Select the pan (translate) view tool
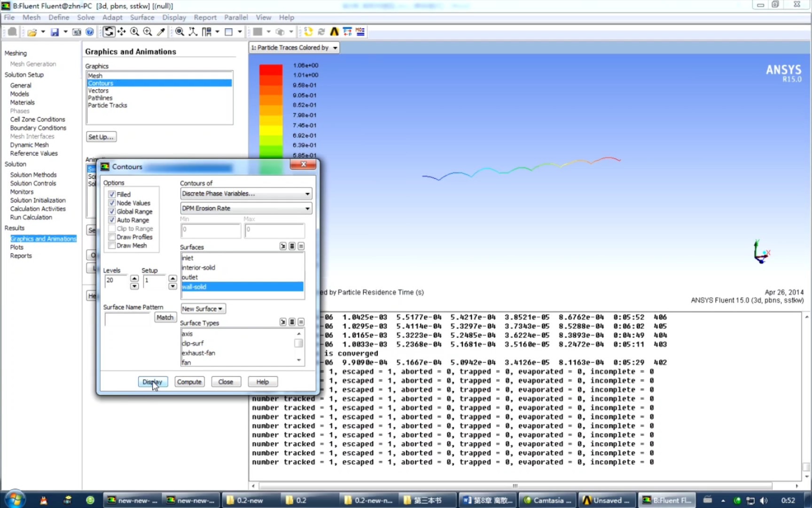This screenshot has width=812, height=508. 122,32
